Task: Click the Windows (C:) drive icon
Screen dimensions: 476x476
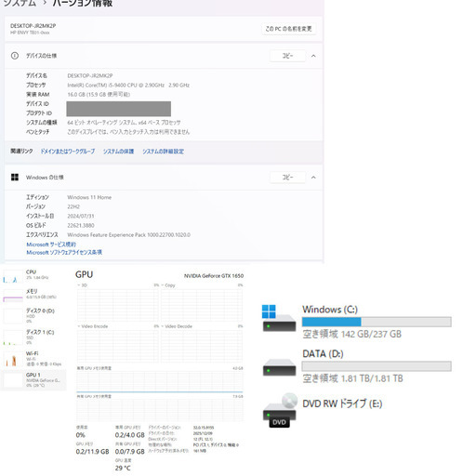Action: point(279,319)
